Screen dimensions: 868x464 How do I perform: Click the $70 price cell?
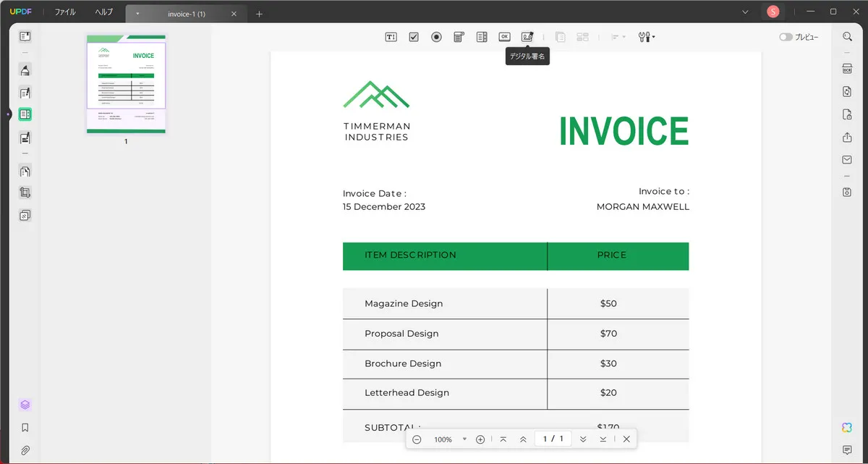point(608,334)
